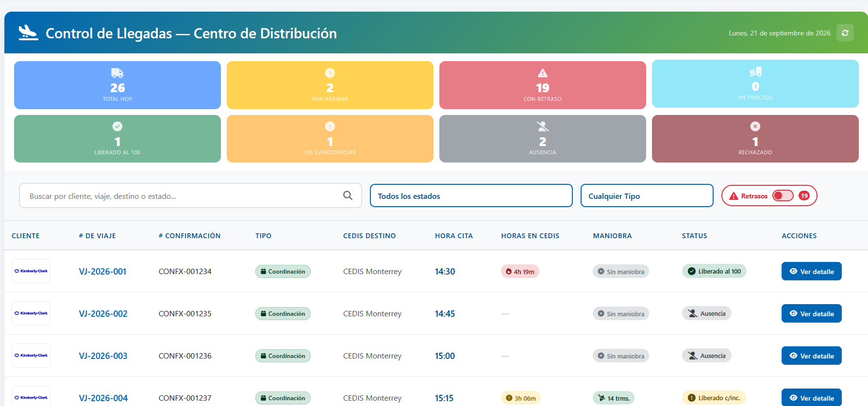Click the truck icon on Total Hoy card
Image resolution: width=868 pixels, height=406 pixels.
tap(117, 73)
